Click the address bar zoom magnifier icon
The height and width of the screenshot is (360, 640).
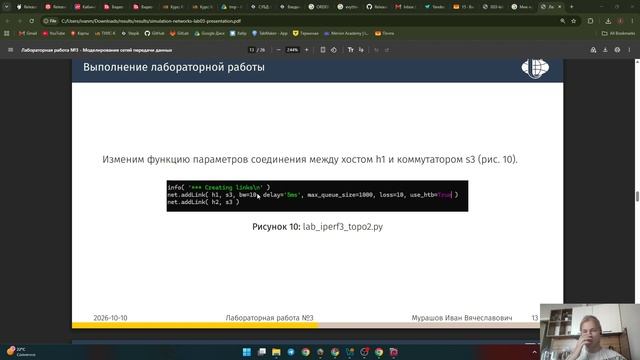[562, 21]
